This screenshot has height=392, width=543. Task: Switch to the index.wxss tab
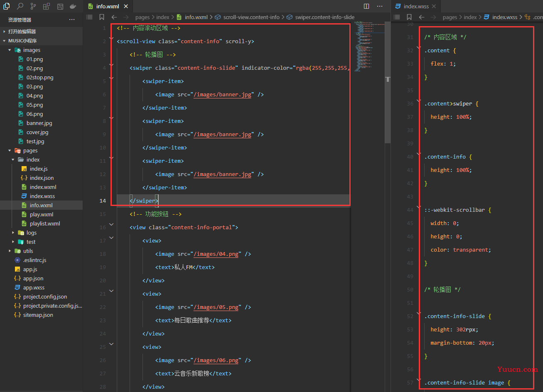point(416,6)
